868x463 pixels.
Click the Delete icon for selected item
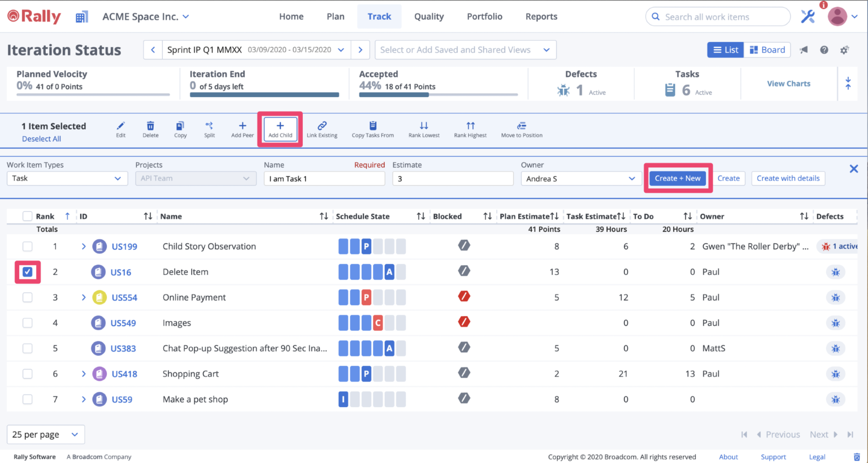150,129
